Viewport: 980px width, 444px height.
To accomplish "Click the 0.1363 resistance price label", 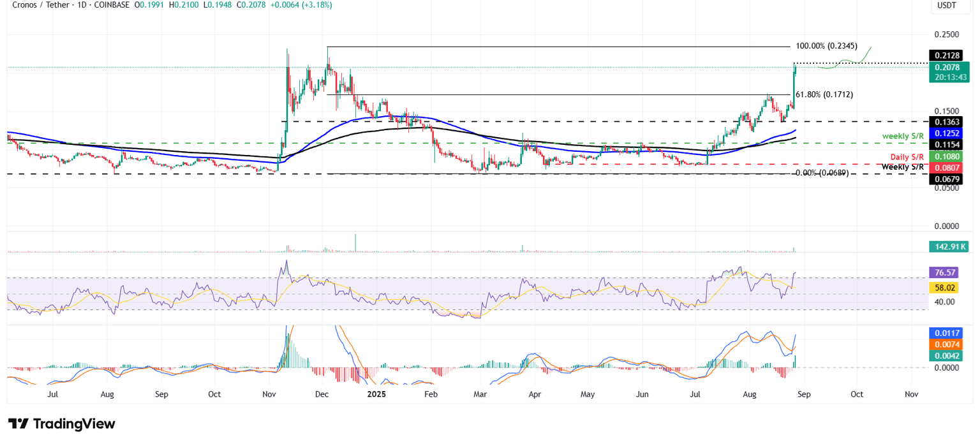I will tap(947, 122).
